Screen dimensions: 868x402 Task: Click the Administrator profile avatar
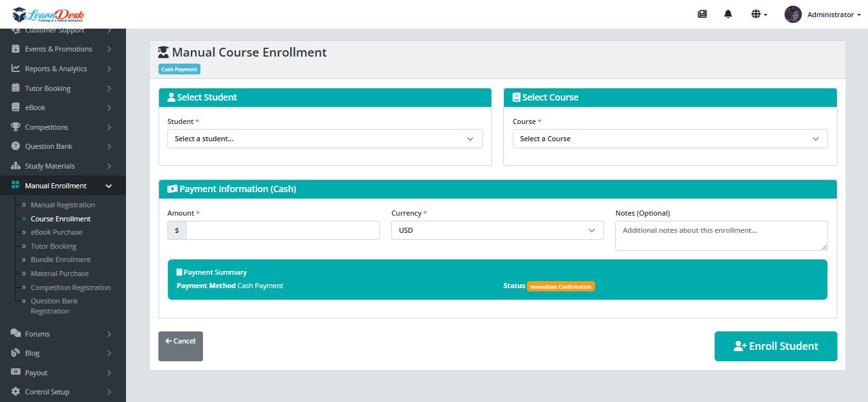pyautogui.click(x=793, y=15)
